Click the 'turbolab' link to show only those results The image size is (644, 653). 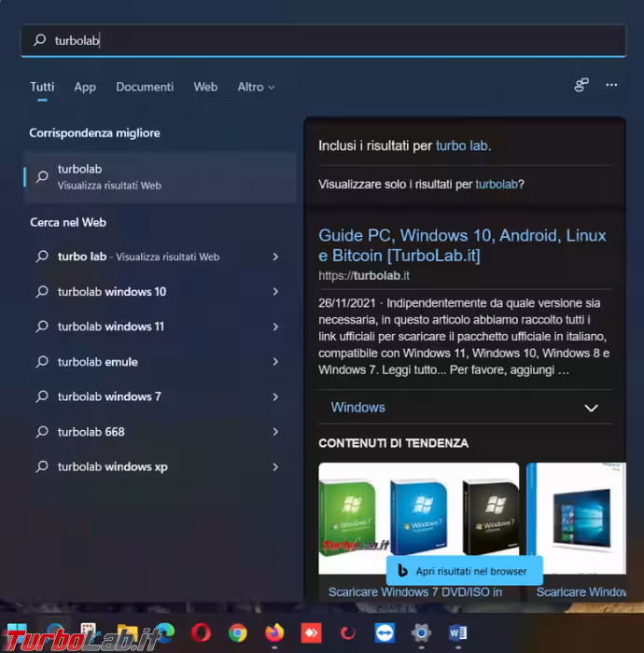click(x=496, y=185)
